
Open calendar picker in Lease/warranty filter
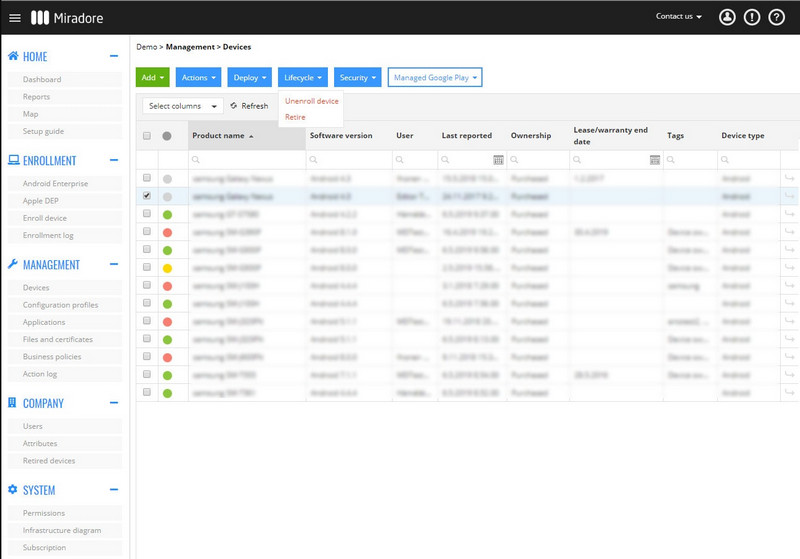click(655, 160)
